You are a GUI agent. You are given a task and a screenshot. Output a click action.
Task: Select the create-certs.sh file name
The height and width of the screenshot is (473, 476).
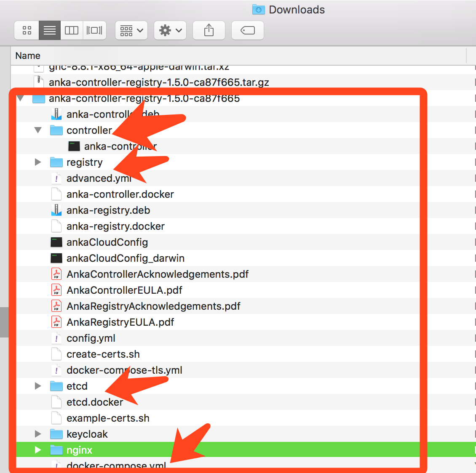click(x=103, y=354)
